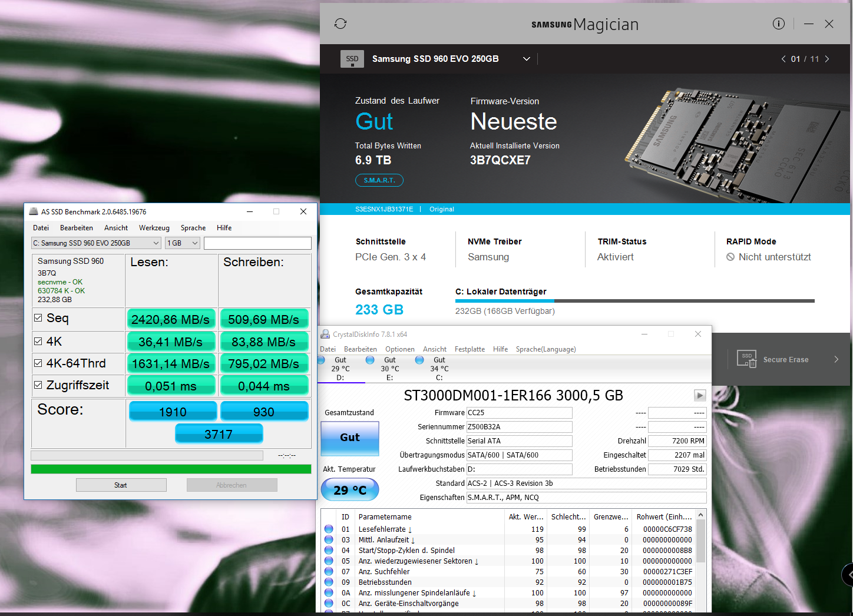Click the C: Lokaler Datenträger capacity bar
The width and height of the screenshot is (853, 616).
coord(635,301)
